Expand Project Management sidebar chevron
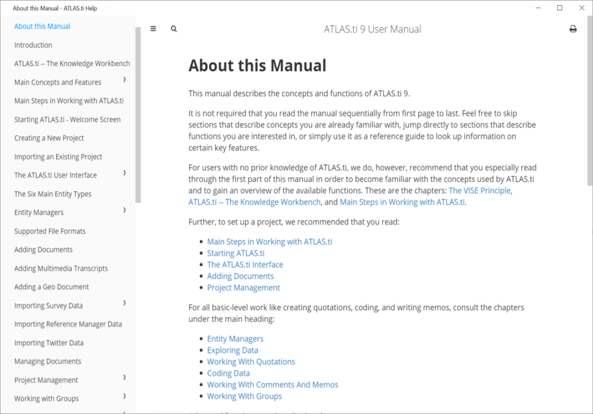This screenshot has width=593, height=414. (124, 378)
